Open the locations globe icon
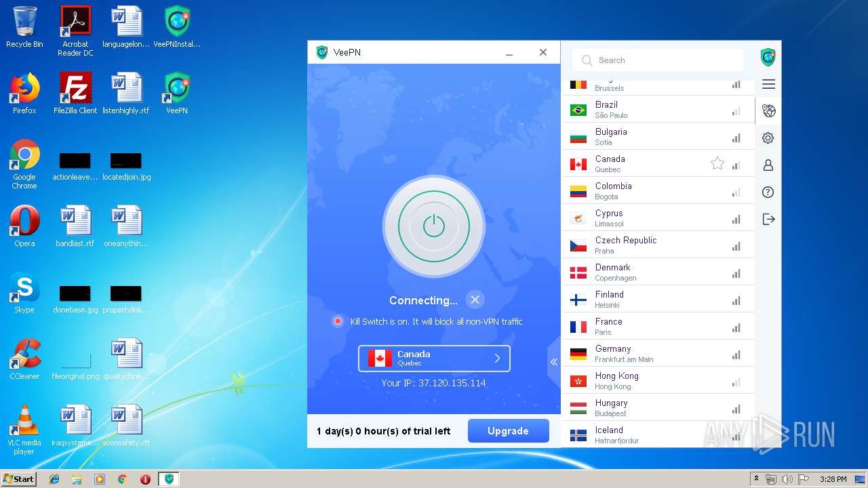The width and height of the screenshot is (868, 488). click(768, 110)
